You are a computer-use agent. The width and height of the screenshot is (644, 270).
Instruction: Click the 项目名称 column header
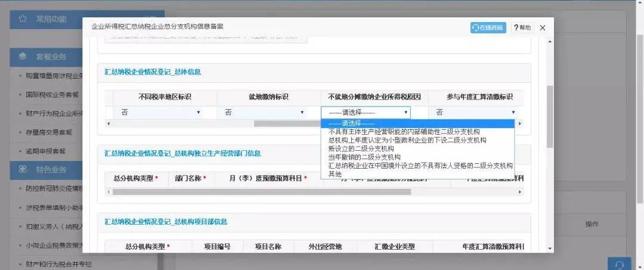pos(268,247)
